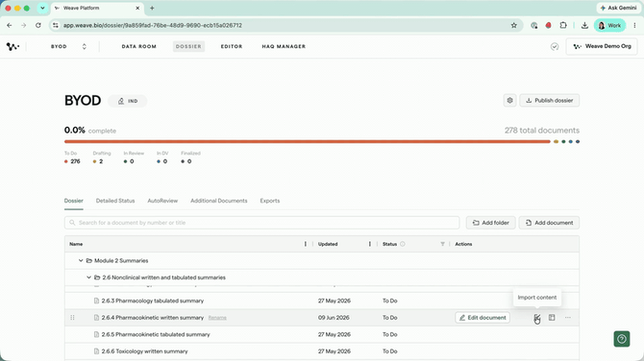Image resolution: width=644 pixels, height=361 pixels.
Task: Click the Import content icon in 2.6.4 row
Action: click(536, 318)
